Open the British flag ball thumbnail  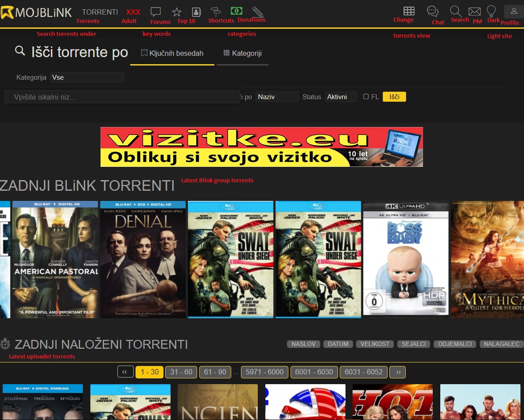pos(305,402)
